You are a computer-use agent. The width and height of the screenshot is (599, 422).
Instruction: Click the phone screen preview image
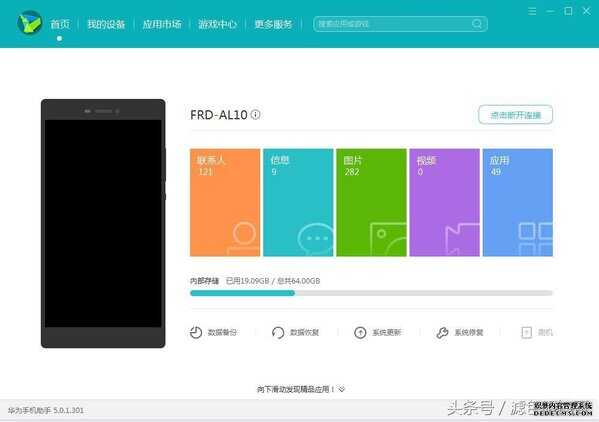click(103, 223)
